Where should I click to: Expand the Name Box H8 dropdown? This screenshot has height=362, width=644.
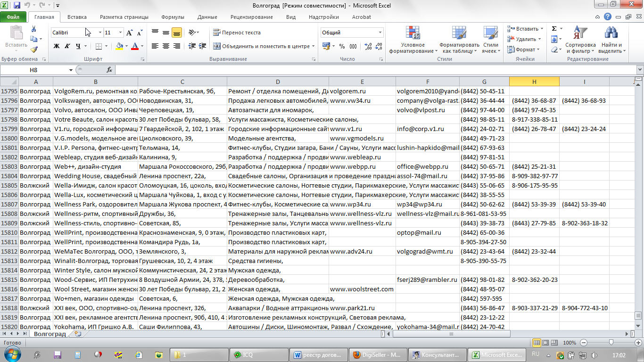click(x=71, y=70)
